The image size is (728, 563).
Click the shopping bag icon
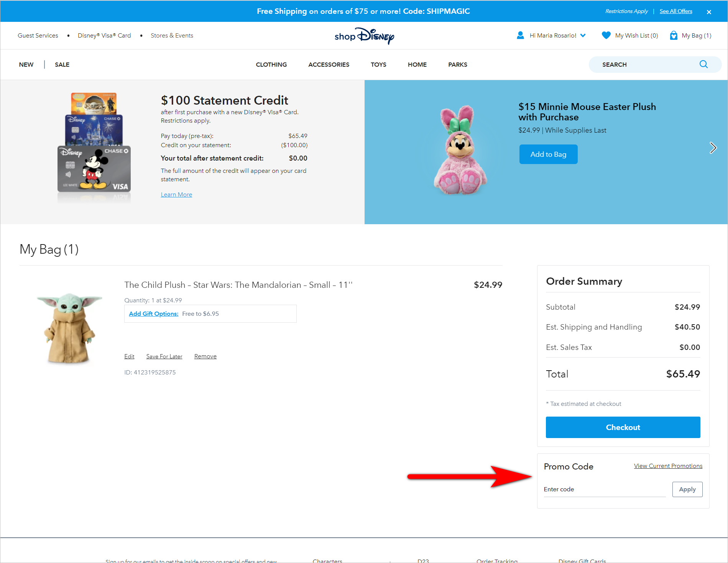pos(673,35)
